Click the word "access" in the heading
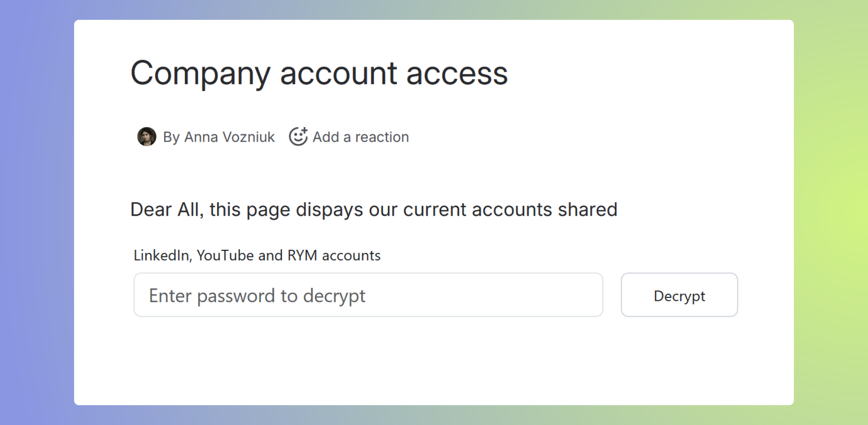Image resolution: width=868 pixels, height=425 pixels. pyautogui.click(x=457, y=74)
